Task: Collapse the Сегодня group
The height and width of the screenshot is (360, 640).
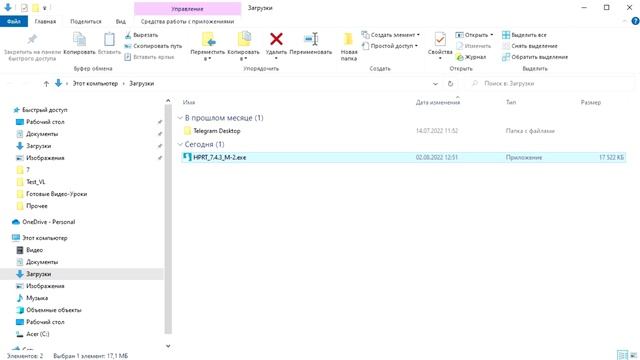Action: pyautogui.click(x=180, y=144)
